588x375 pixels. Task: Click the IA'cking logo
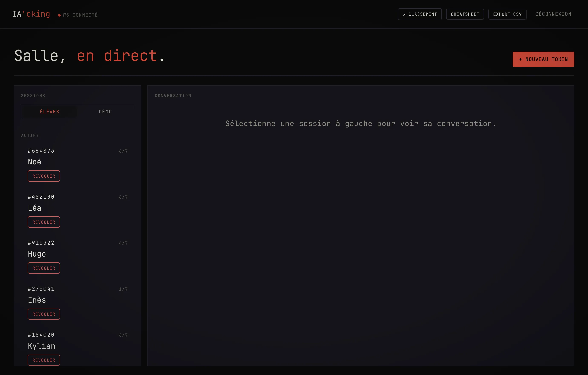pos(31,14)
